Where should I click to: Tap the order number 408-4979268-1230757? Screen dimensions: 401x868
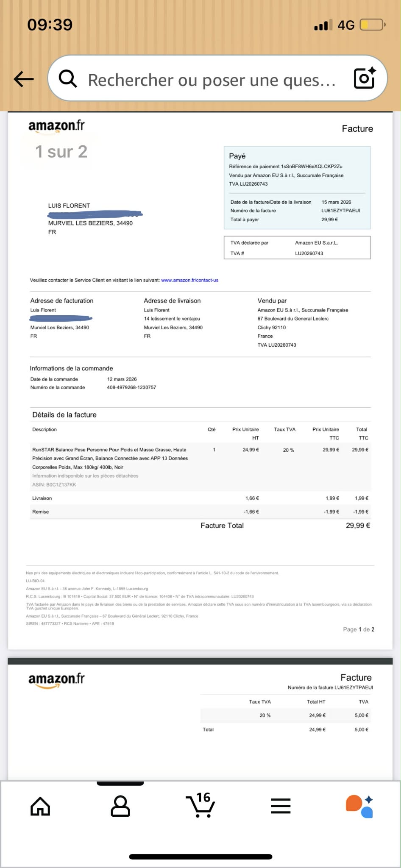click(x=131, y=387)
